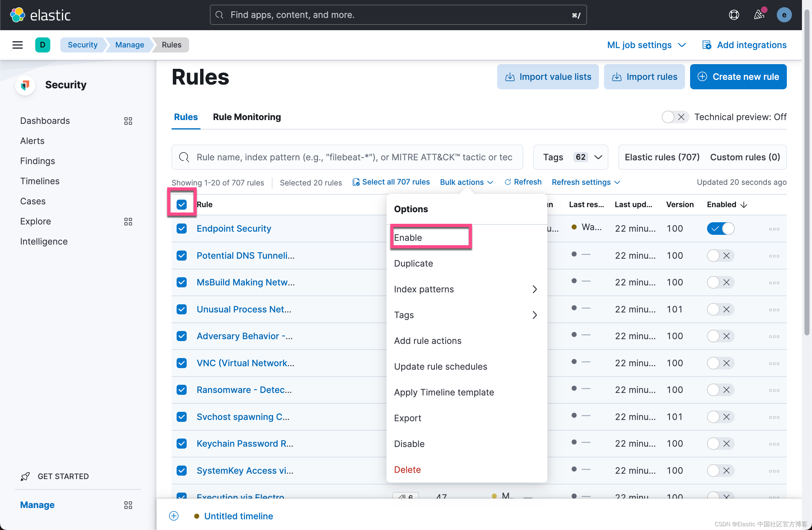Open row actions for Svchost spawning rule
The height and width of the screenshot is (530, 812).
pos(774,417)
